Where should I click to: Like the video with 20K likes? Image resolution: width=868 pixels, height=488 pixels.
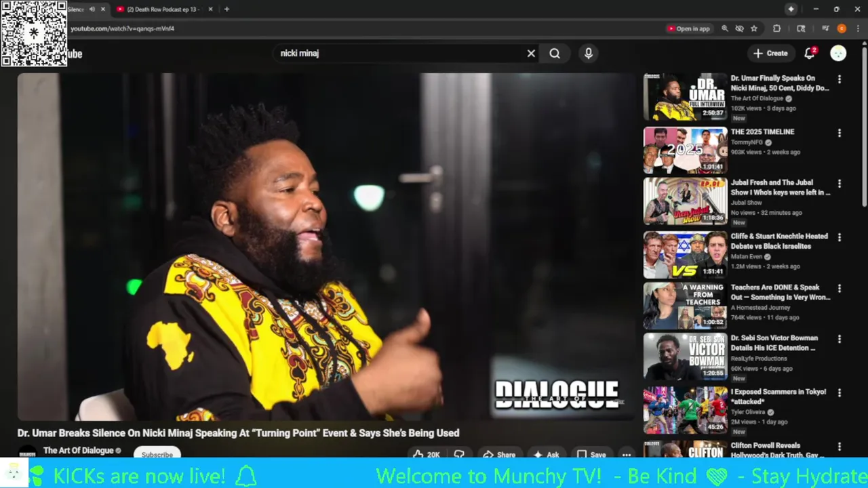click(x=426, y=455)
